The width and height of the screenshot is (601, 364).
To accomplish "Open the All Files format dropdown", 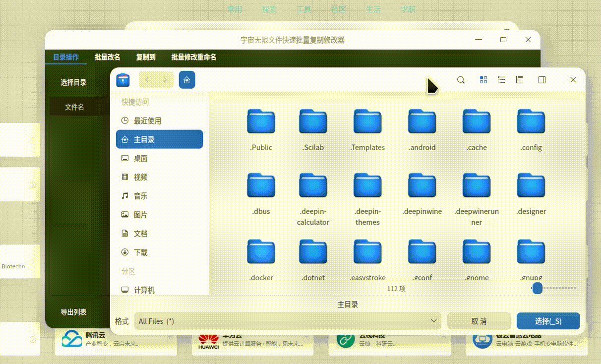I will coord(288,321).
